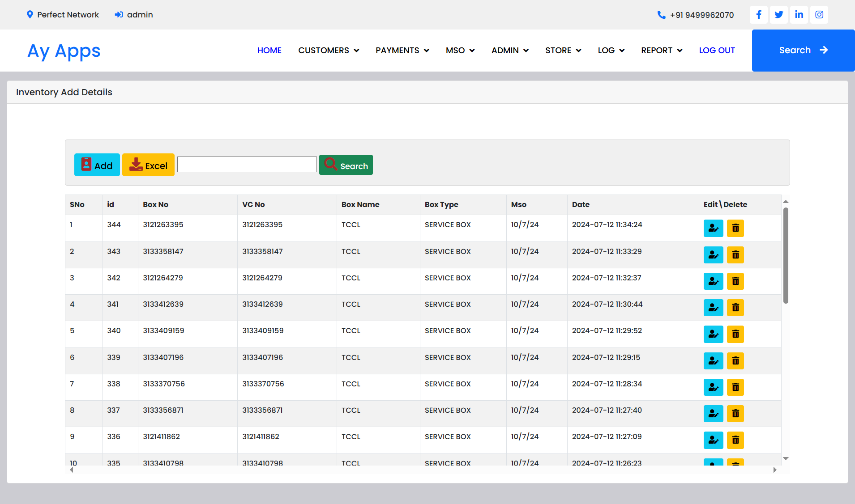Expand the PAYMENTS dropdown menu

(402, 51)
